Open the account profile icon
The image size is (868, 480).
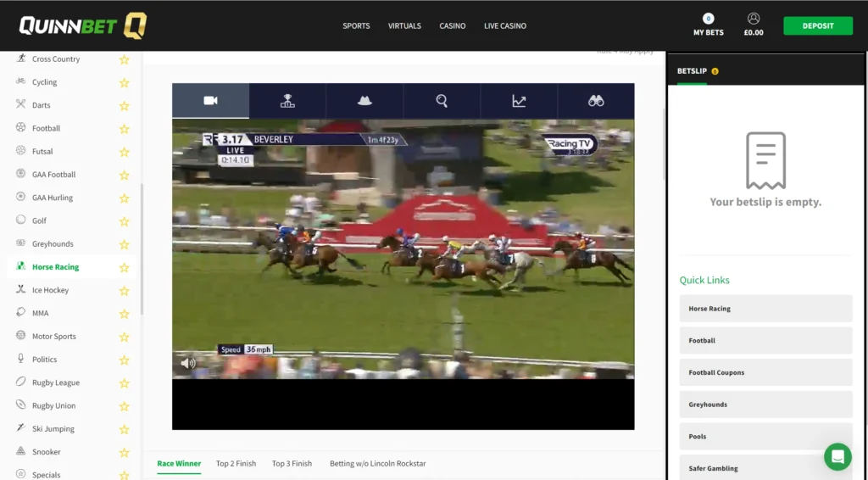pyautogui.click(x=754, y=19)
